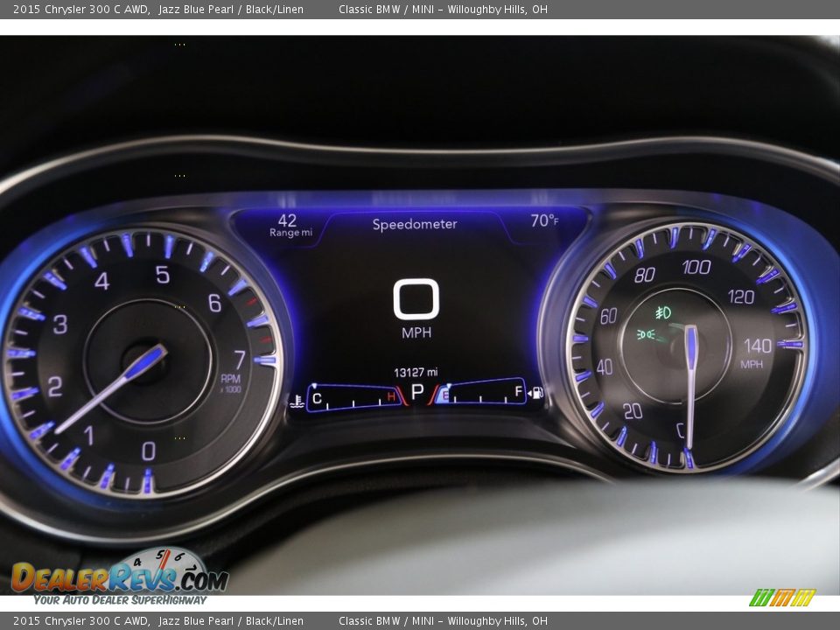This screenshot has height=630, width=840.
Task: Click the 4 marking on the tachometer
Action: click(101, 281)
